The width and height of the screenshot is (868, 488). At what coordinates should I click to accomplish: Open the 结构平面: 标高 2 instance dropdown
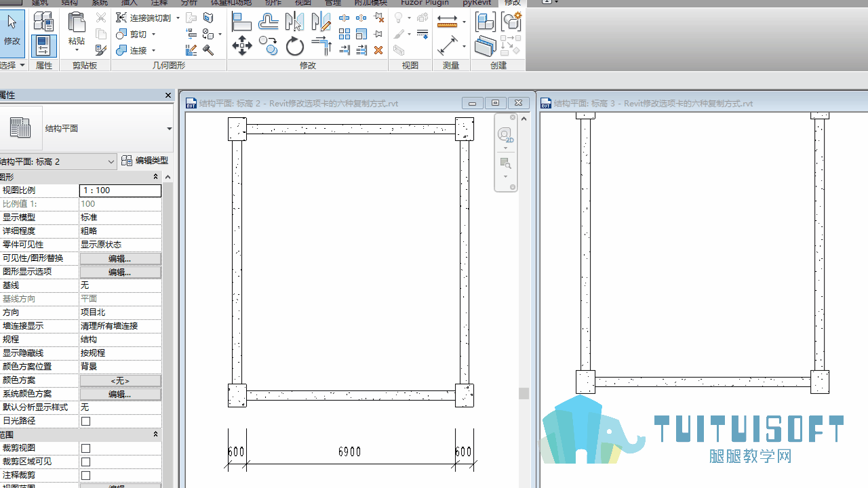coord(111,161)
